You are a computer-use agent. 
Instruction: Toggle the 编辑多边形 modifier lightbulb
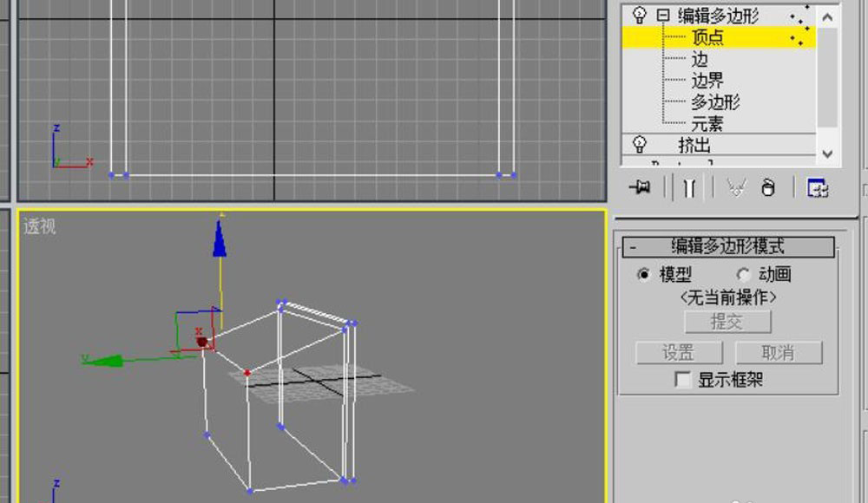(x=640, y=13)
